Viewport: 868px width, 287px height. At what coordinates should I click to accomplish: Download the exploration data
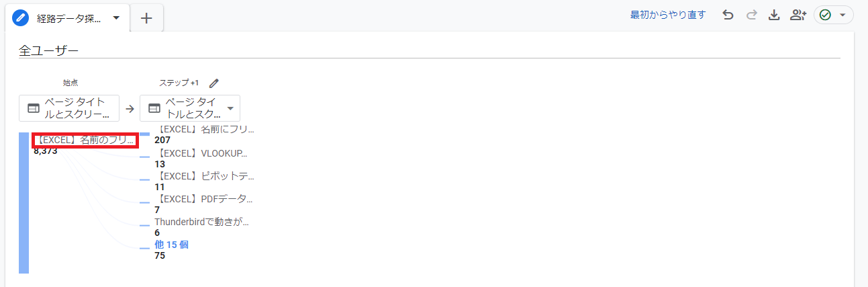(774, 15)
